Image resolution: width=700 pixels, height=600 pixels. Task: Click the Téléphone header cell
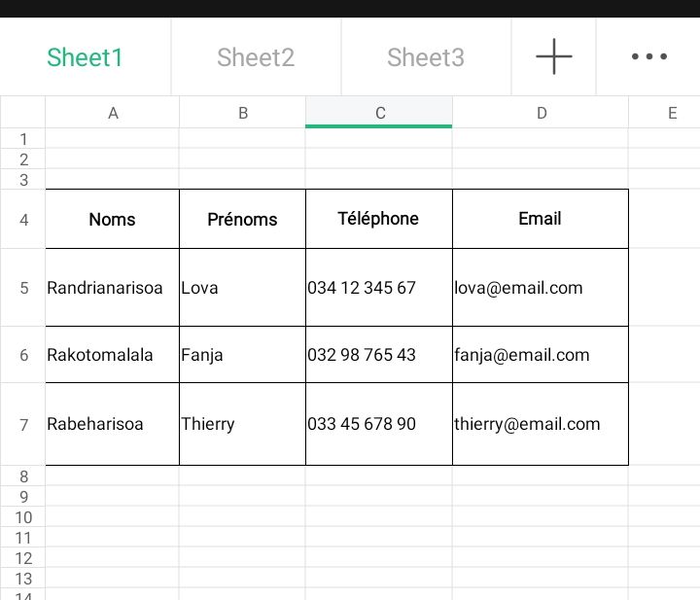[379, 220]
